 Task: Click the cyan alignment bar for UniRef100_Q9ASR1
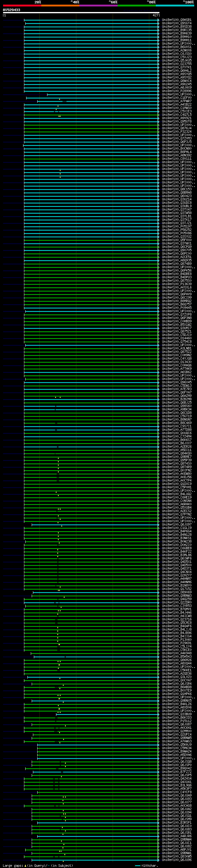[91, 20]
